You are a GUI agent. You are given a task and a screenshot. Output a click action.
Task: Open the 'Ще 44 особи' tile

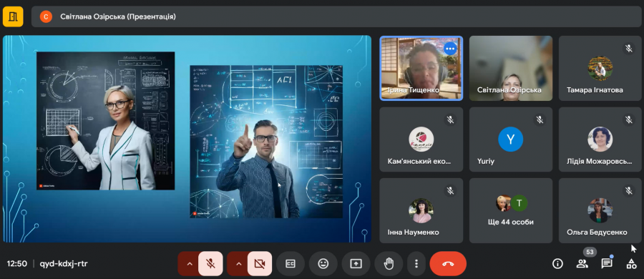[x=511, y=210]
